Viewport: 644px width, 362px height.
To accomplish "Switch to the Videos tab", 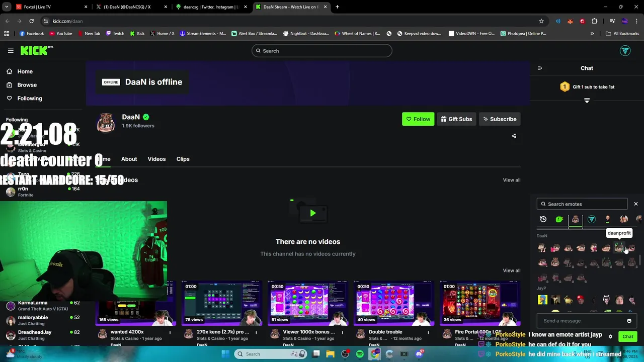I will coord(156,159).
